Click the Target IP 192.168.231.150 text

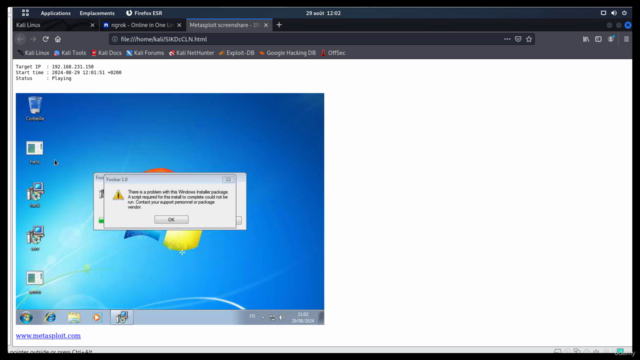(55, 67)
